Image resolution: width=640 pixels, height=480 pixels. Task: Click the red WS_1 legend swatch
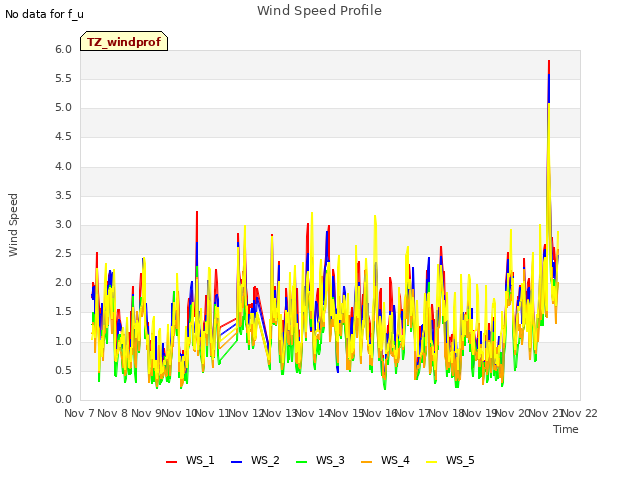point(171,462)
